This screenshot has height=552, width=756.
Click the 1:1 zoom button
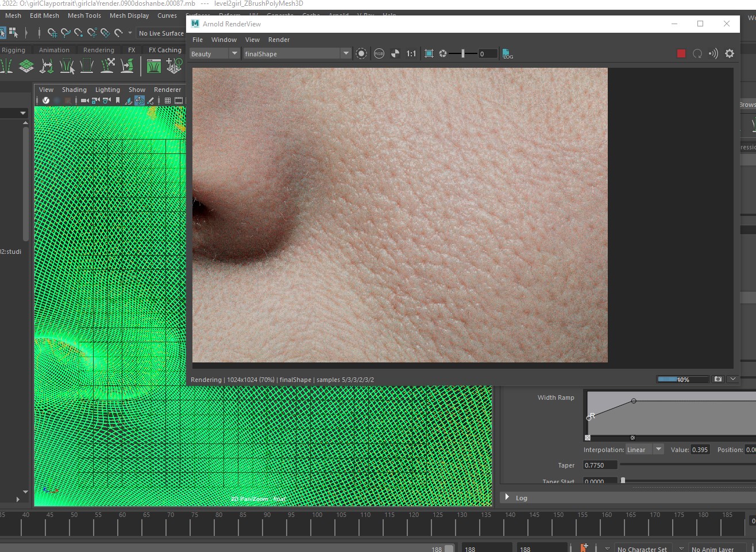click(411, 53)
